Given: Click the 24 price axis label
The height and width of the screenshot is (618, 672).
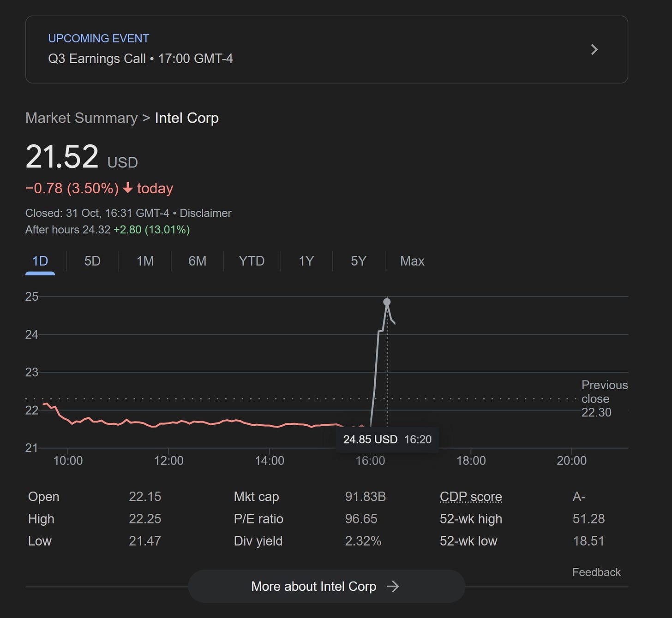Looking at the screenshot, I should [32, 334].
